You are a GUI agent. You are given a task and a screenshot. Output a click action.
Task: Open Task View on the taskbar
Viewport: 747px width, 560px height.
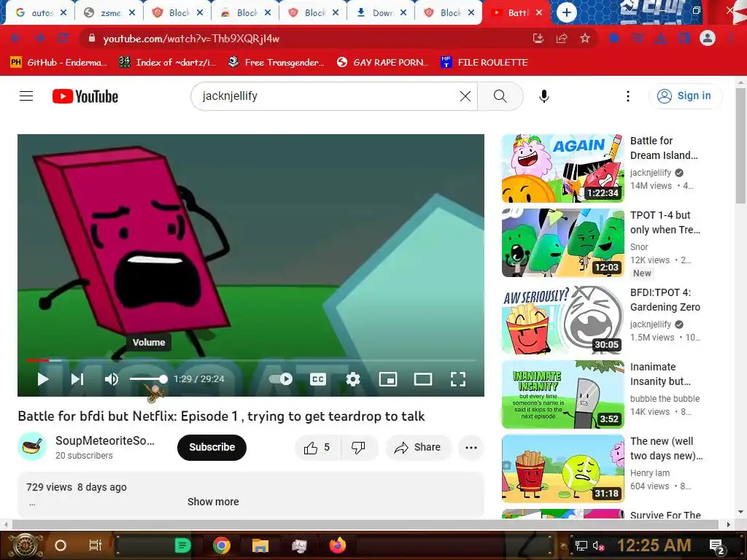(x=96, y=545)
